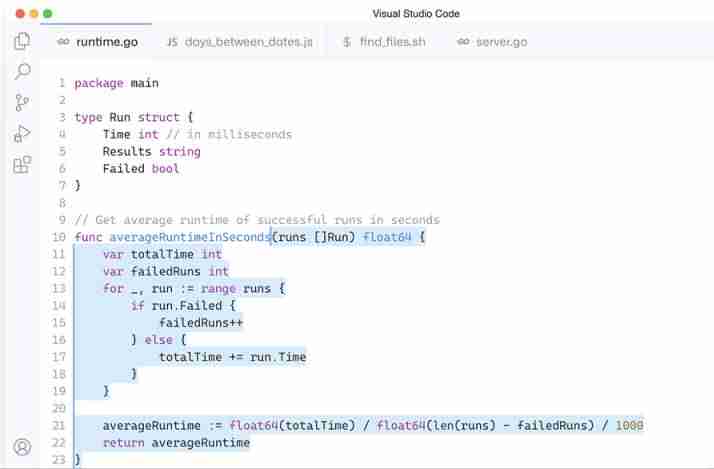Click the shell icon on find_files.sh tab
This screenshot has height=469, width=714.
pos(347,42)
